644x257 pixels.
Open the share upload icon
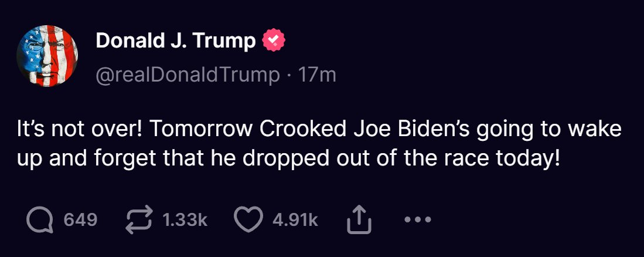tap(359, 220)
